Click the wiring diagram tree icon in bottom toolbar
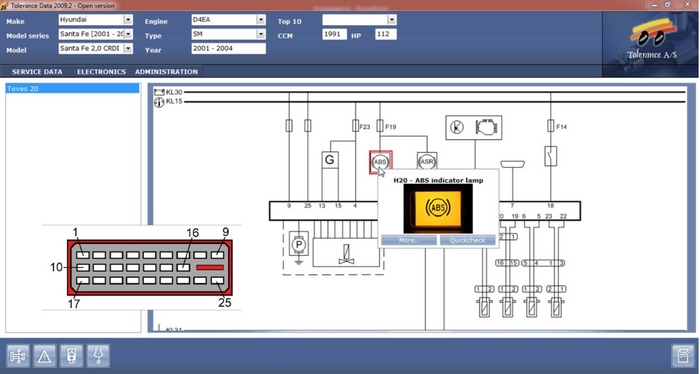Image resolution: width=700 pixels, height=374 pixels. (x=18, y=356)
